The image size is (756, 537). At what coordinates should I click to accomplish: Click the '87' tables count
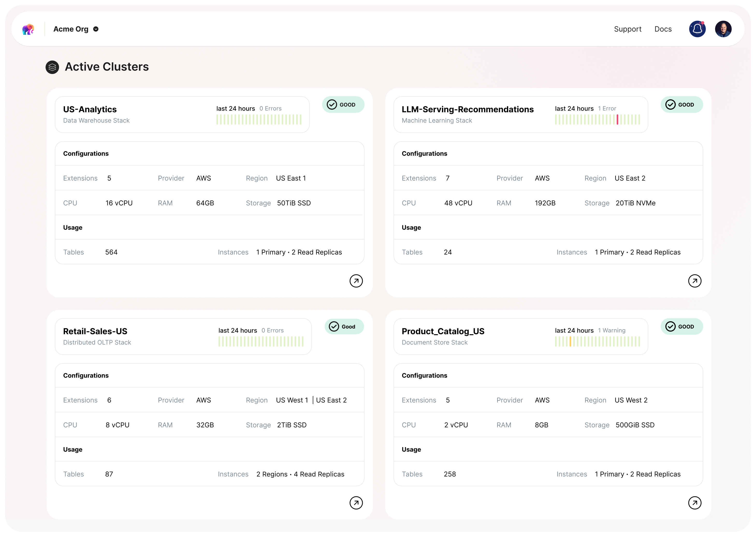click(x=108, y=474)
